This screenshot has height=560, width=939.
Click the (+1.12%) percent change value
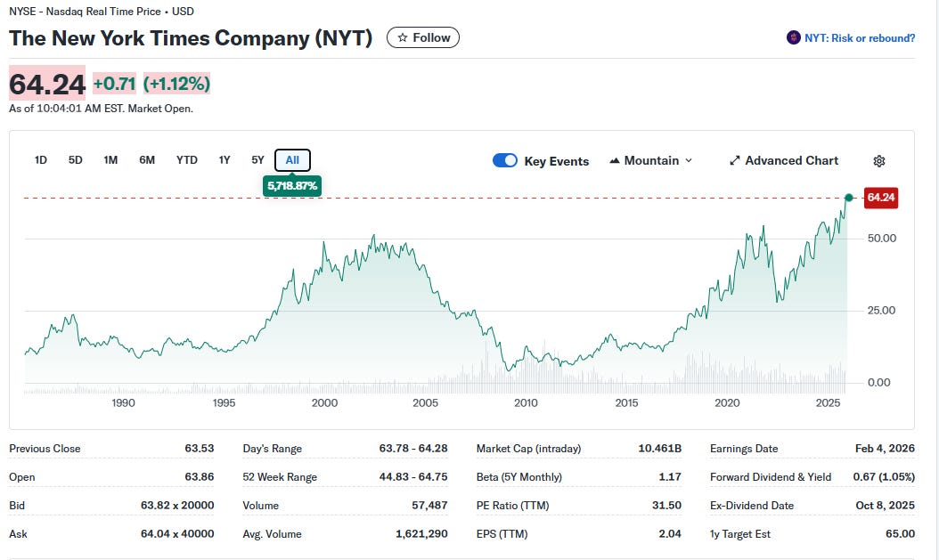176,83
